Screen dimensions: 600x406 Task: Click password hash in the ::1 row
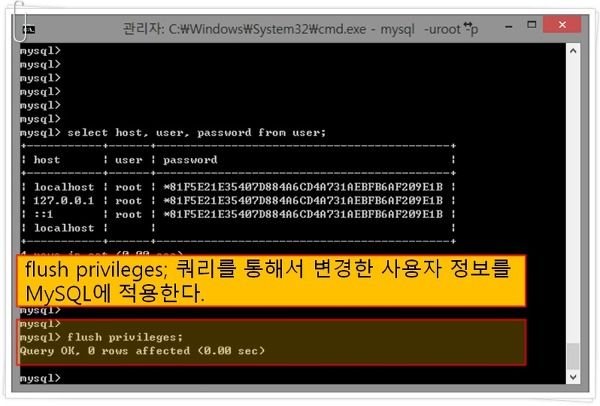[x=303, y=214]
